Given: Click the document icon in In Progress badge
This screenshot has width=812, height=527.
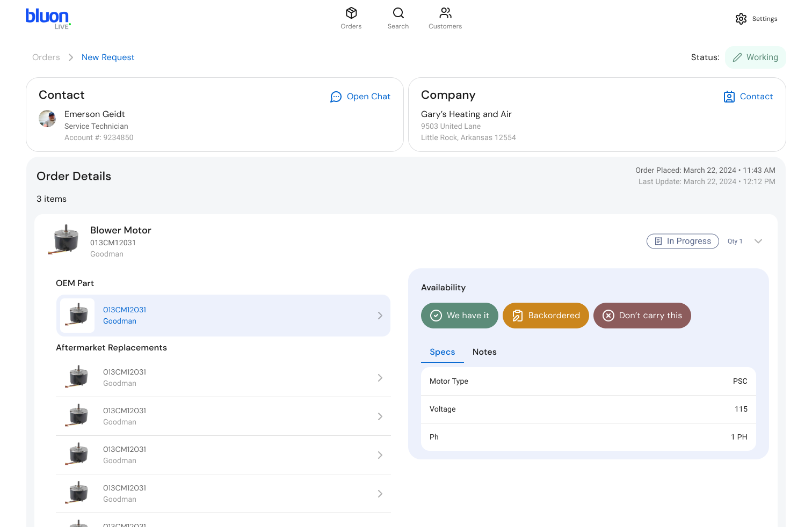Looking at the screenshot, I should (x=658, y=241).
